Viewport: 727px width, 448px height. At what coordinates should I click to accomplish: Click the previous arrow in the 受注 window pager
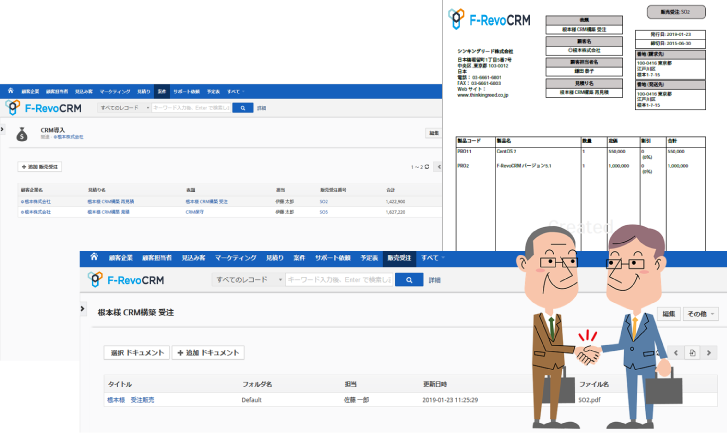(x=676, y=353)
